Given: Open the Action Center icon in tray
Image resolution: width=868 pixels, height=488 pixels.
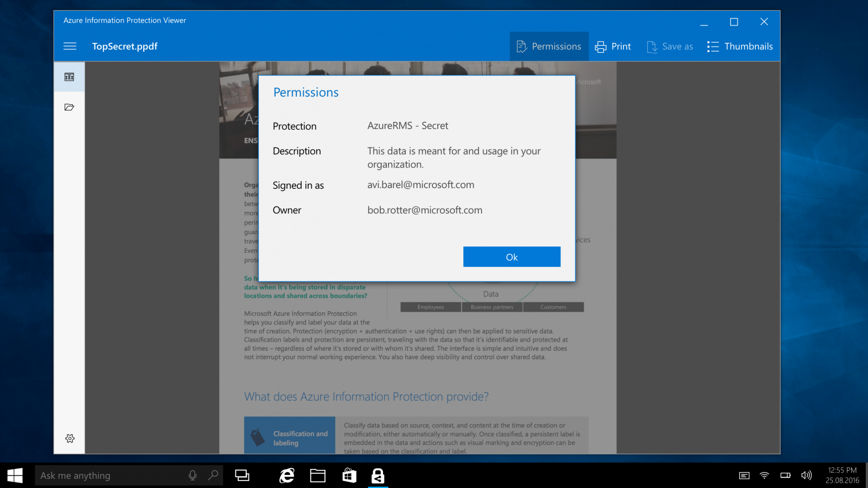Looking at the screenshot, I should 744,475.
